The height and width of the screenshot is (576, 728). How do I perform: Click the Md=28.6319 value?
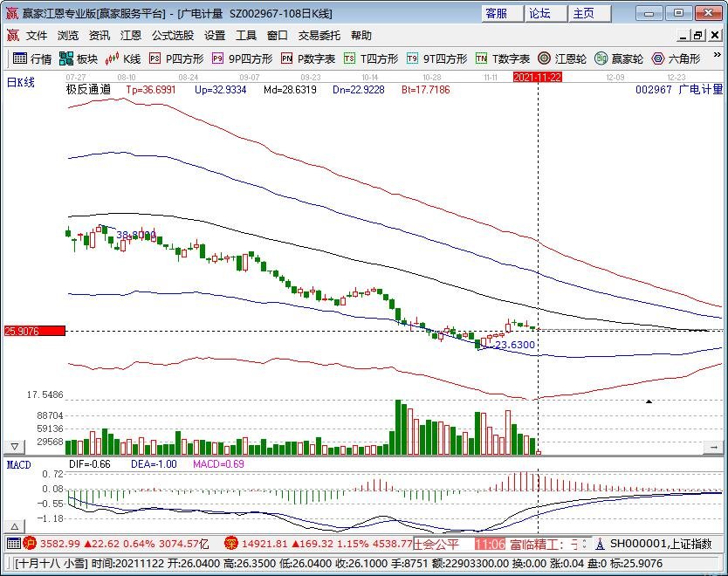coord(290,90)
